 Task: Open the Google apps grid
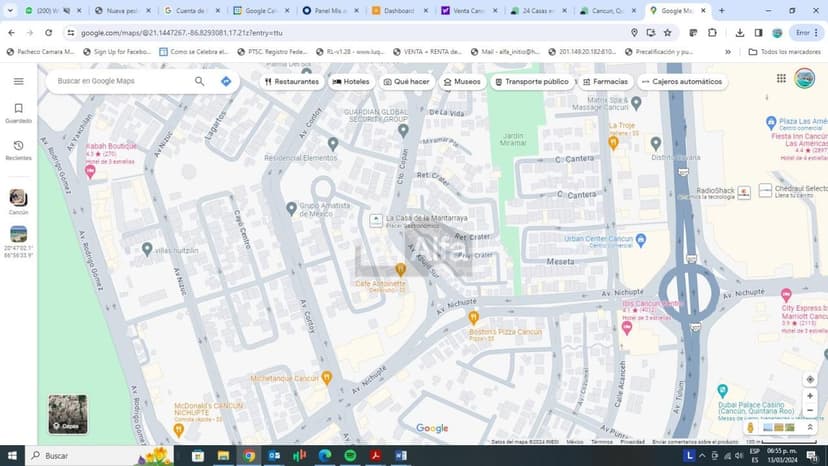(x=781, y=78)
